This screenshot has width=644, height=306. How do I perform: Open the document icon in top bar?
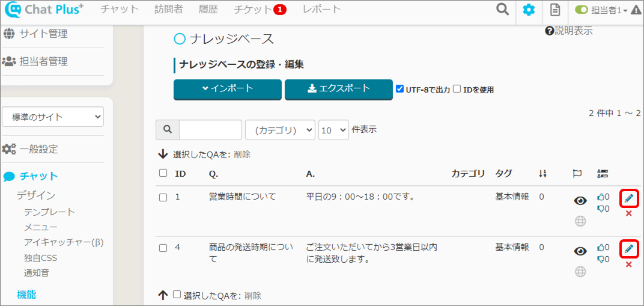click(555, 10)
